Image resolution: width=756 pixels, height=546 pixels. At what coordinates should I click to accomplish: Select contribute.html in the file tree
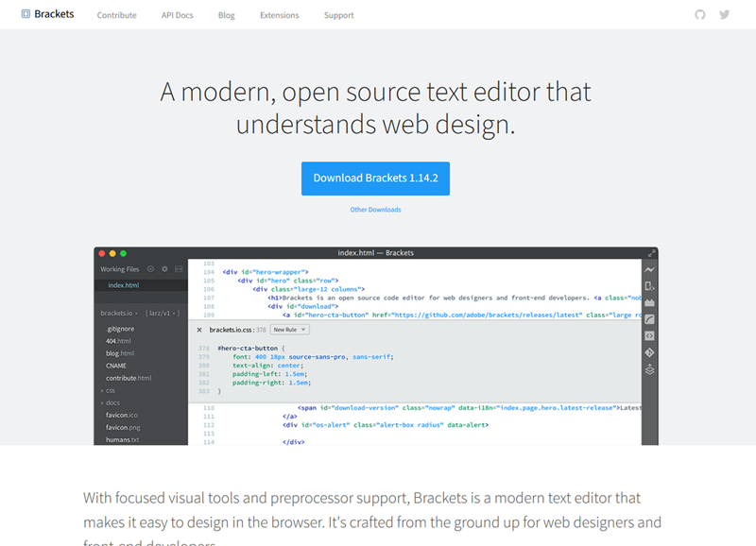tap(129, 378)
